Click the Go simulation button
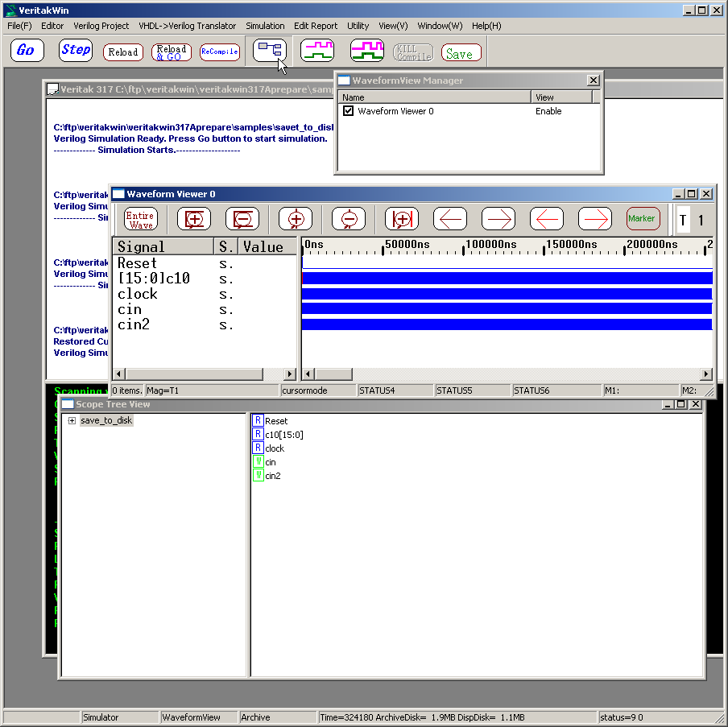Image resolution: width=728 pixels, height=727 pixels. pos(27,50)
